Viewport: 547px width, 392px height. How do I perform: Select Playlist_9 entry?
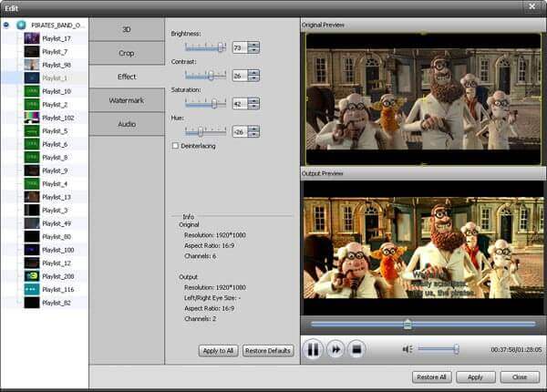point(55,170)
